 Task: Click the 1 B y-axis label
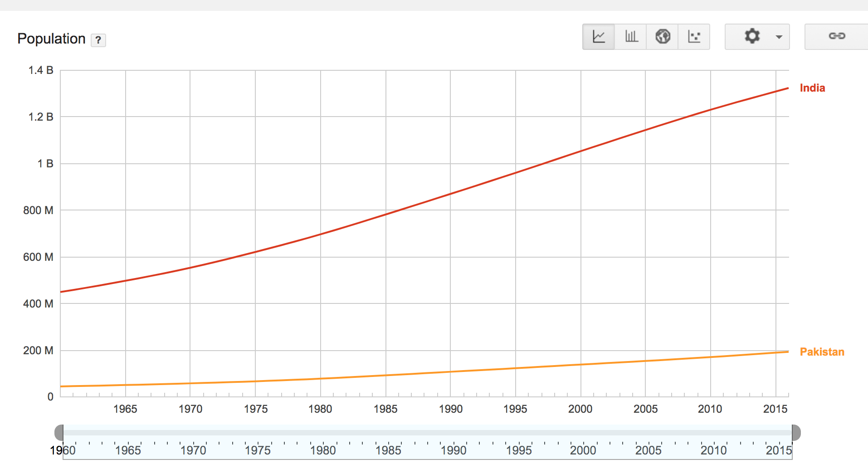[45, 164]
